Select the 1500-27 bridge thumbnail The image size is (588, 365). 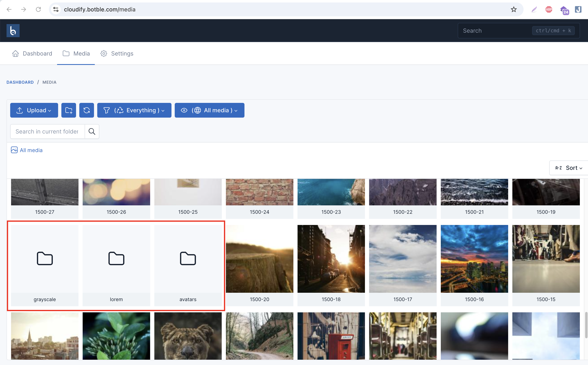click(x=45, y=192)
